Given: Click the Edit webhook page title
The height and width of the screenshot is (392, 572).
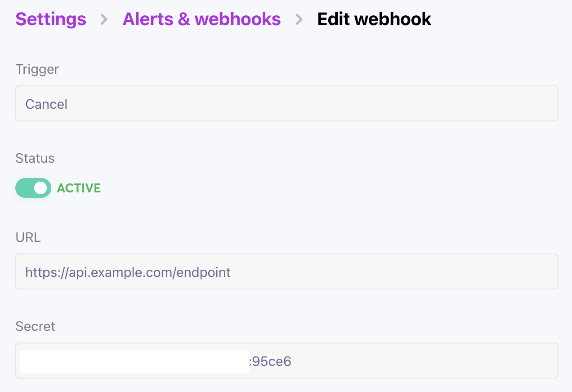Looking at the screenshot, I should (x=374, y=19).
